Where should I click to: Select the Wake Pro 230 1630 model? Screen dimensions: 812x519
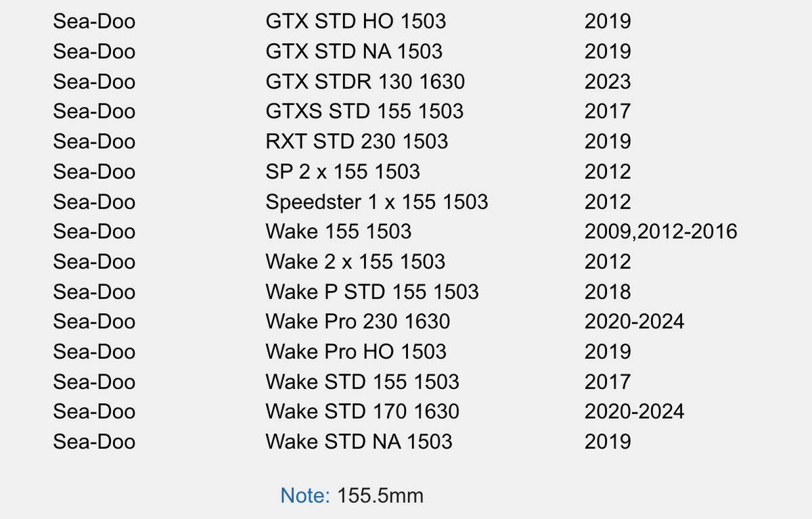tap(357, 321)
